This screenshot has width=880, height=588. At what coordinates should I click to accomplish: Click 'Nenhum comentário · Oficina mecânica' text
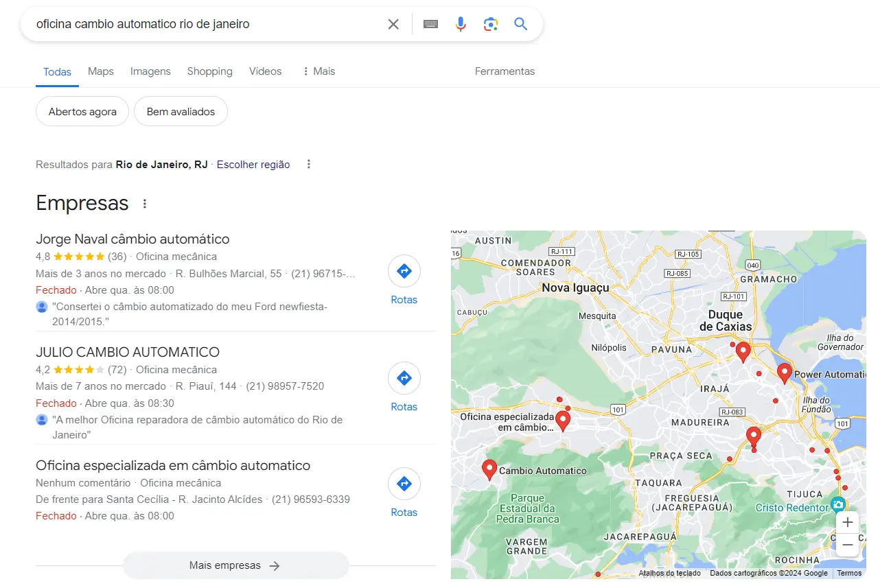128,483
